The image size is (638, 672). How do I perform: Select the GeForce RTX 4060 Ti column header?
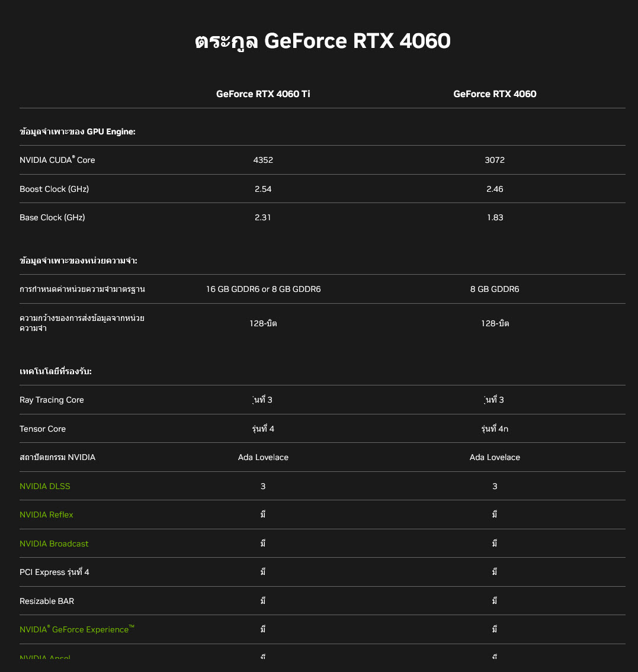[263, 94]
